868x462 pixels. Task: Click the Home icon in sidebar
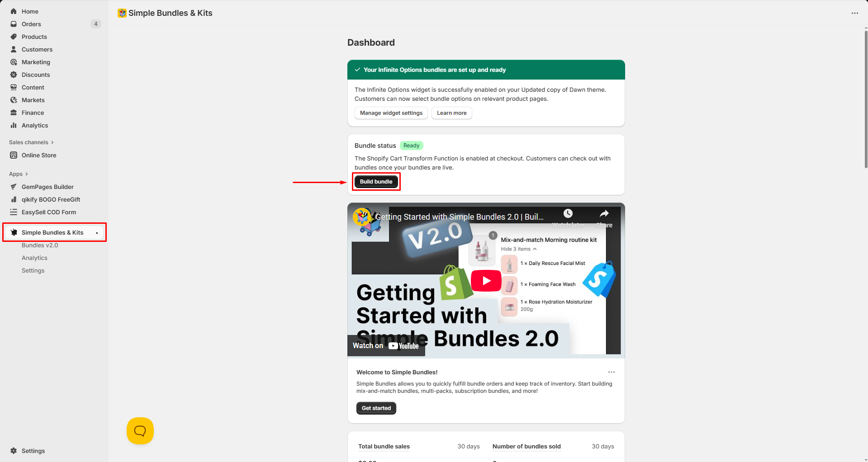[14, 11]
